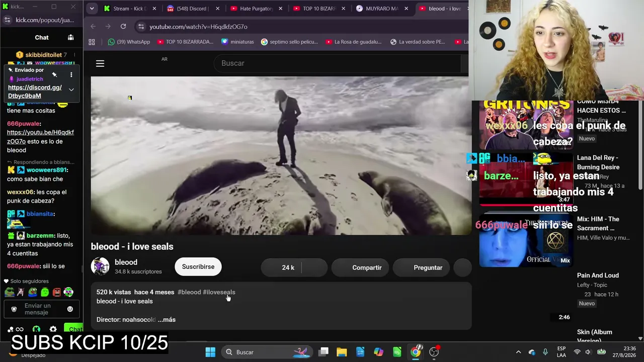
Task: Open Task View on the taskbar
Action: click(x=324, y=352)
